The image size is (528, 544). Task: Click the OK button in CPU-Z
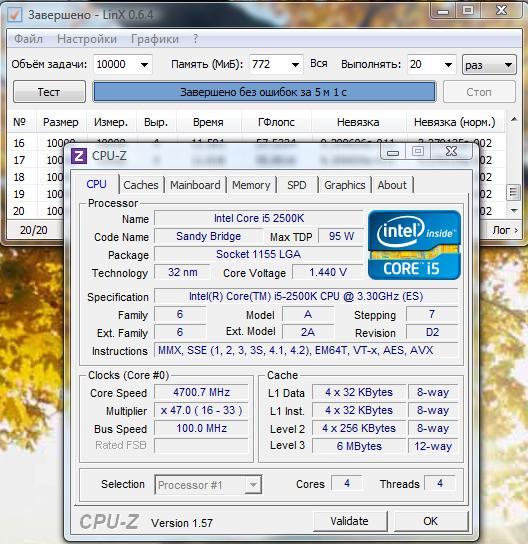tap(431, 521)
